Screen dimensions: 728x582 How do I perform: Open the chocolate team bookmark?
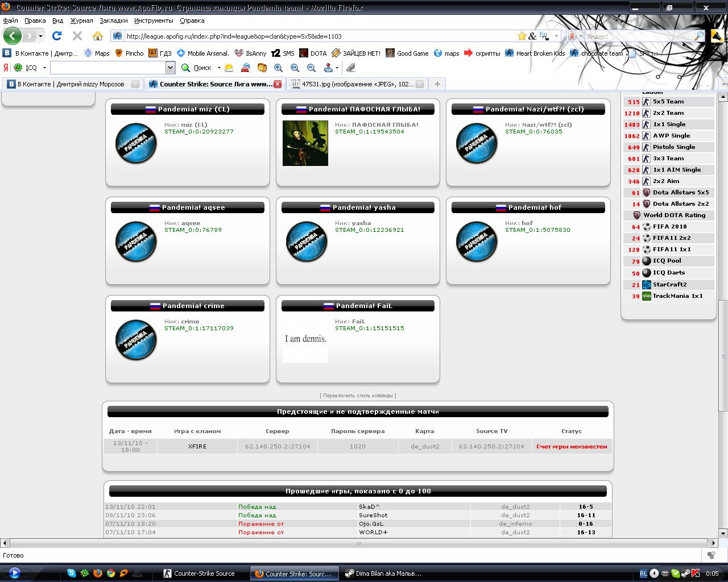click(x=597, y=53)
